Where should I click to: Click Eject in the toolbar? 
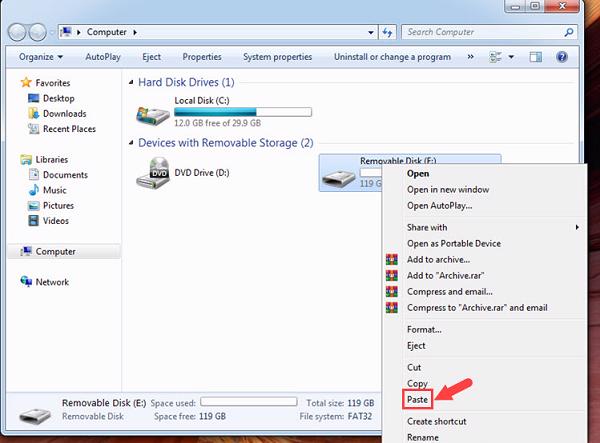pyautogui.click(x=151, y=57)
